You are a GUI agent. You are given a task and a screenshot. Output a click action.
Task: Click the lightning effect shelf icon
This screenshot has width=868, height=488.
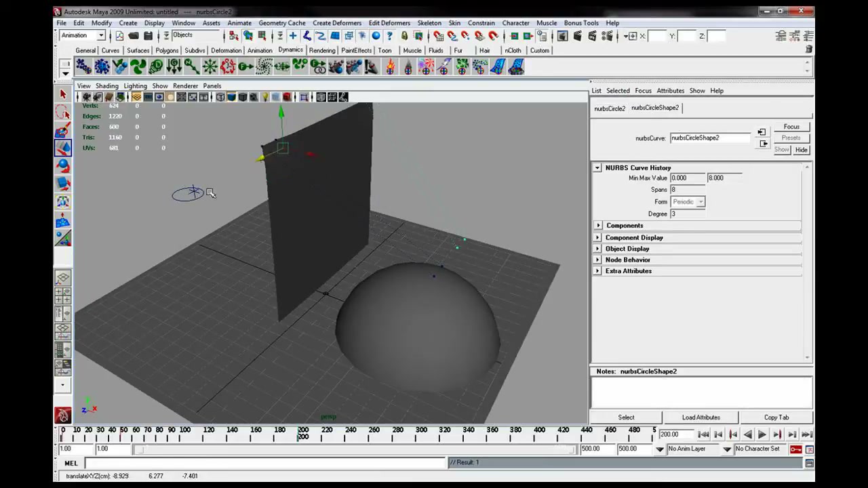click(443, 66)
